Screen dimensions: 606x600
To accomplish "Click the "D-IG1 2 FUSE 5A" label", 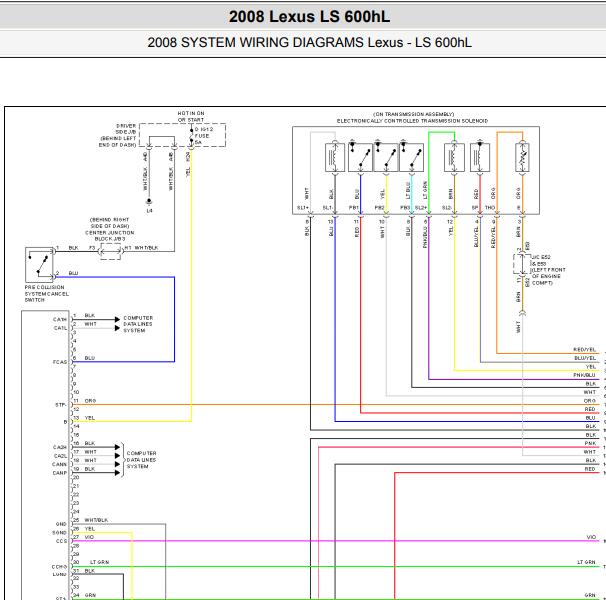I will click(x=204, y=136).
